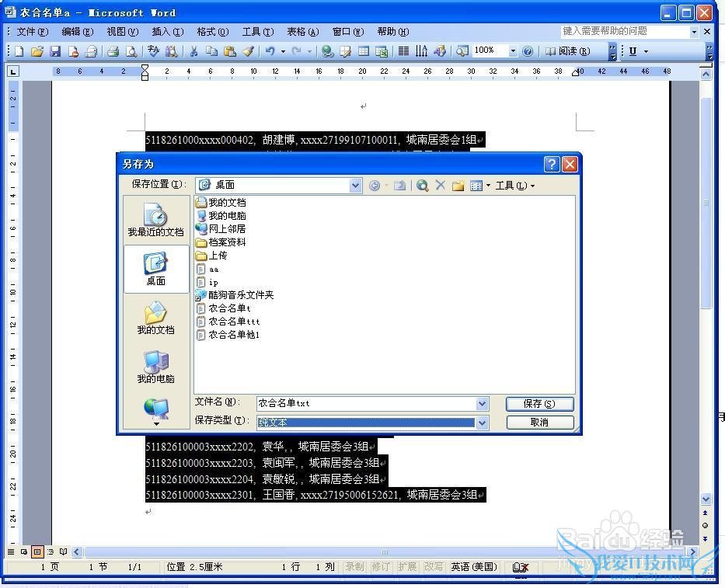The width and height of the screenshot is (725, 588).
Task: Expand places bar with bottom arrow
Action: click(x=156, y=423)
